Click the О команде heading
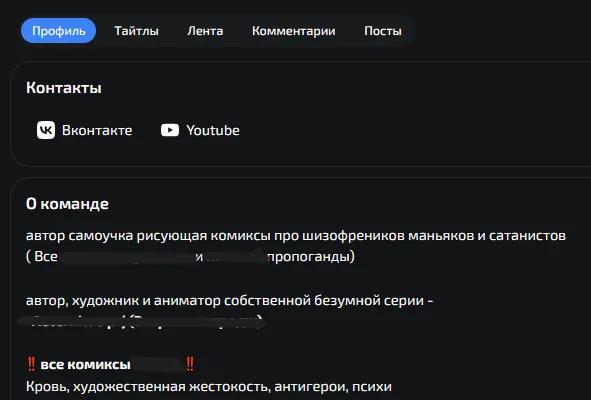This screenshot has width=591, height=400. tap(67, 204)
